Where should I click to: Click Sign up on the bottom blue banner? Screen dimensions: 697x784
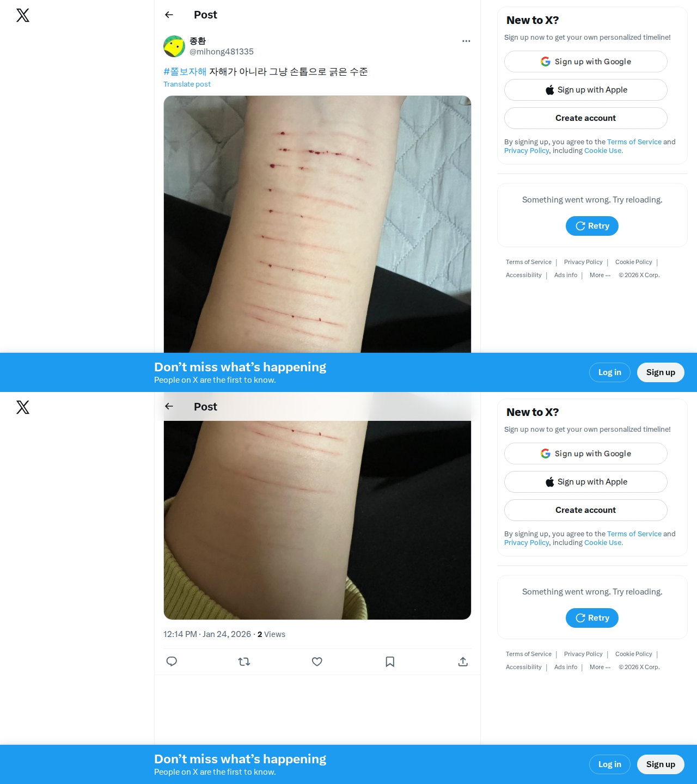pos(661,764)
